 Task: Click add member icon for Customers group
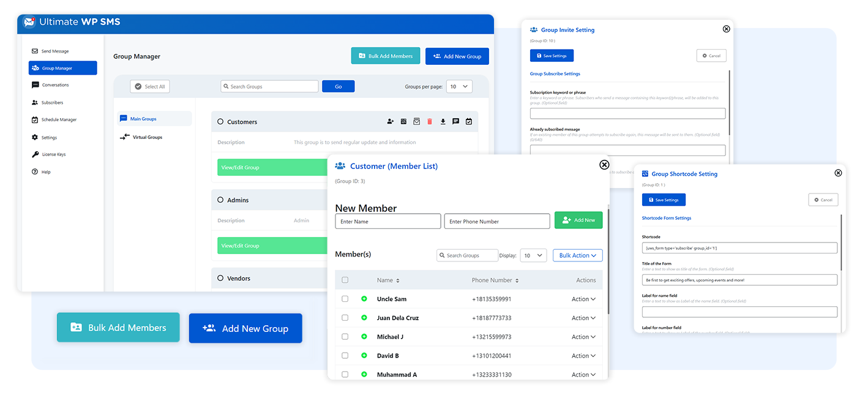[x=391, y=121]
